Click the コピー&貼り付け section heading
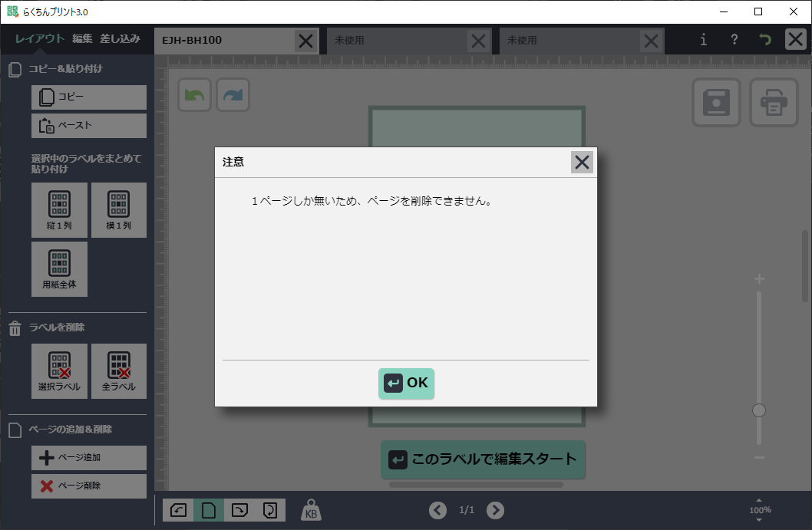Image resolution: width=812 pixels, height=530 pixels. coord(66,69)
